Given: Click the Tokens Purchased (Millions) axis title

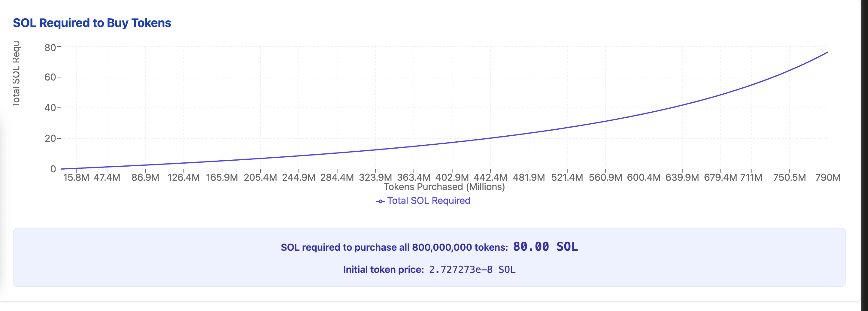Looking at the screenshot, I should 444,187.
